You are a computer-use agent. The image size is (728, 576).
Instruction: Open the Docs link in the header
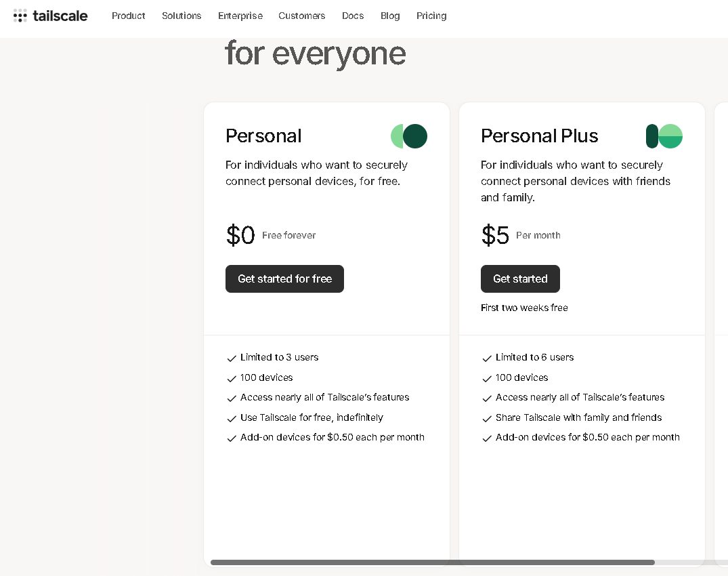pos(353,16)
